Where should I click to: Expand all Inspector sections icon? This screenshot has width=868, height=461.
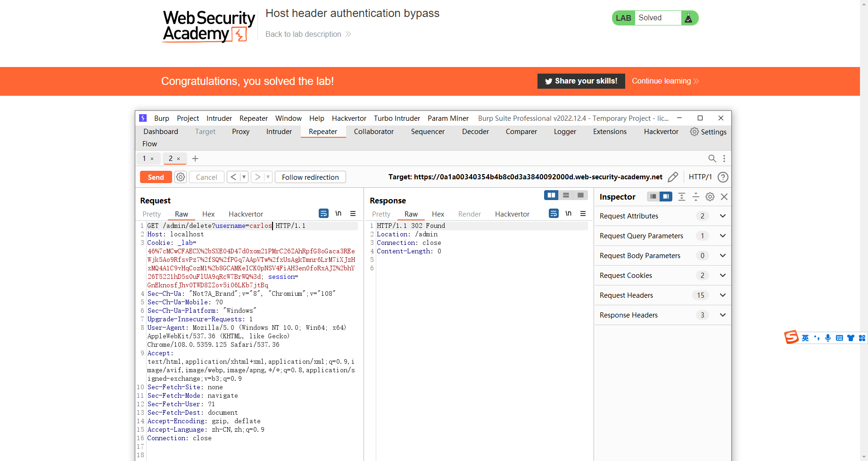point(682,197)
